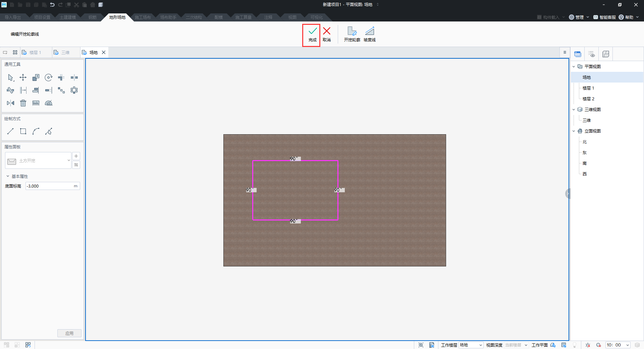Click the zoom-to-fit icon in status bar
The width and height of the screenshot is (644, 349).
421,345
